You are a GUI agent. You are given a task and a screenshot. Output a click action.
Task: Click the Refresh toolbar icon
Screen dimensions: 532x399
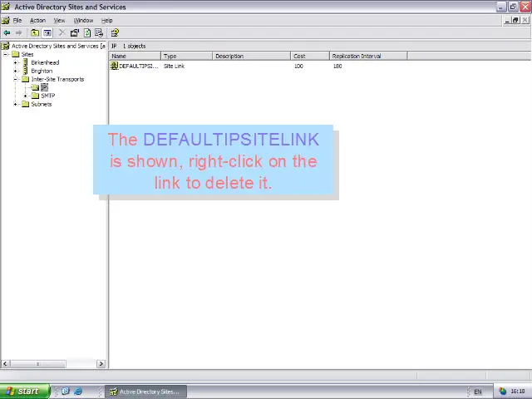[x=87, y=33]
